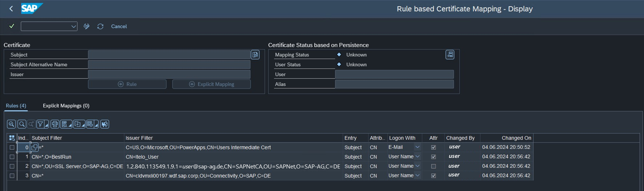
Task: Select row 0 using its row checkbox
Action: pyautogui.click(x=12, y=147)
